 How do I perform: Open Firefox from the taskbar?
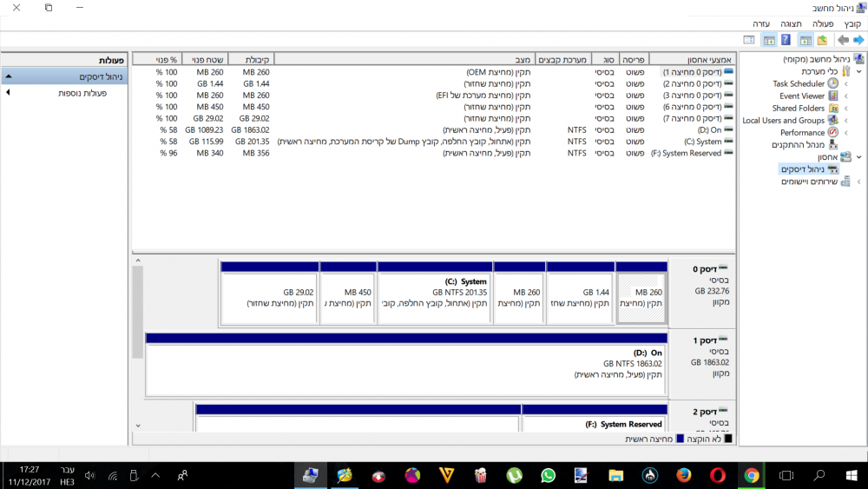[x=684, y=476]
